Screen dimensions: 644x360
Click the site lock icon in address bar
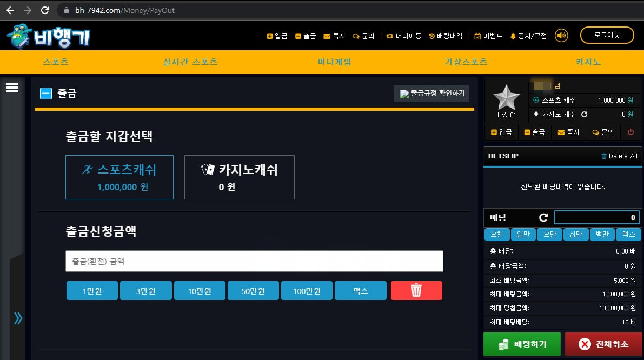(x=66, y=10)
